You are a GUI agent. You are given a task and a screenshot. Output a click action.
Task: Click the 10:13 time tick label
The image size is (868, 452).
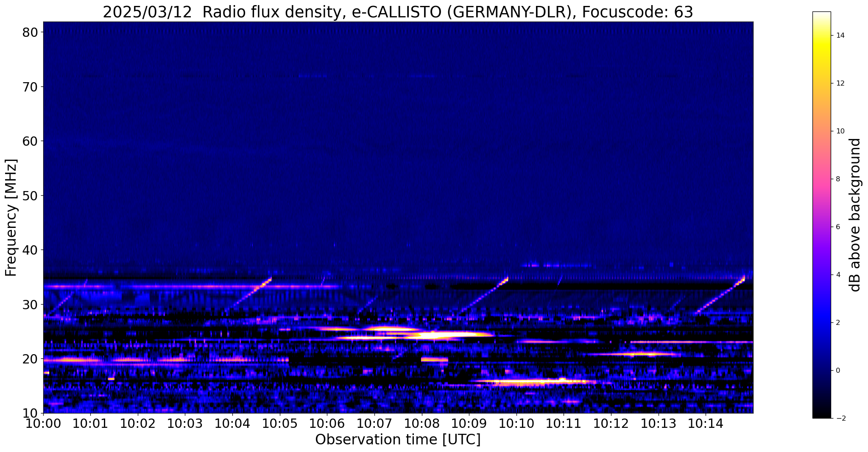pos(658,423)
